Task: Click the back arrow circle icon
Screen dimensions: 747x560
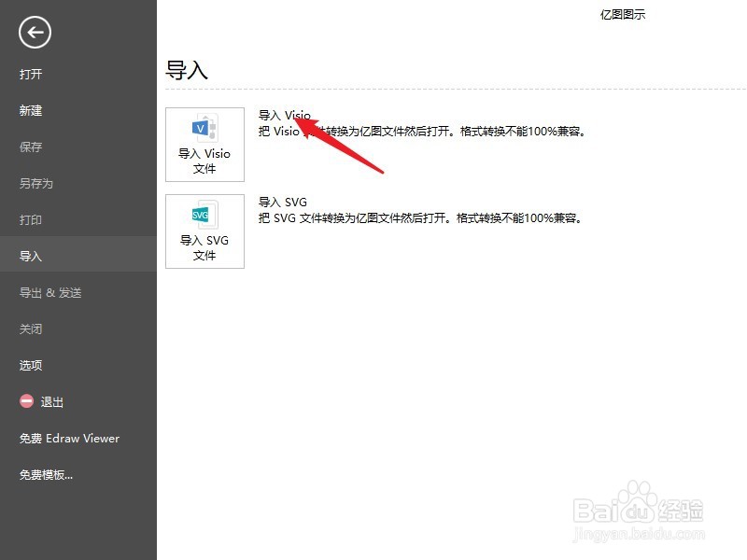Action: [x=34, y=32]
